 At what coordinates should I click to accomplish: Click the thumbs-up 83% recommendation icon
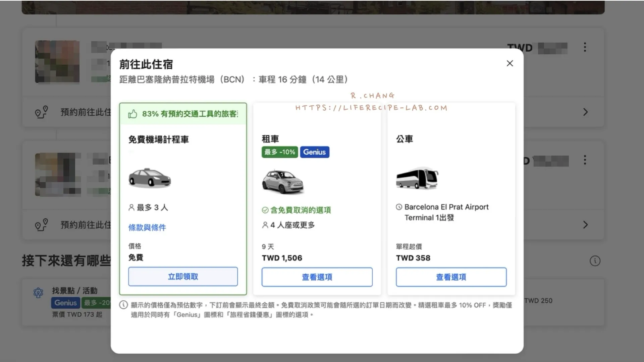click(132, 114)
